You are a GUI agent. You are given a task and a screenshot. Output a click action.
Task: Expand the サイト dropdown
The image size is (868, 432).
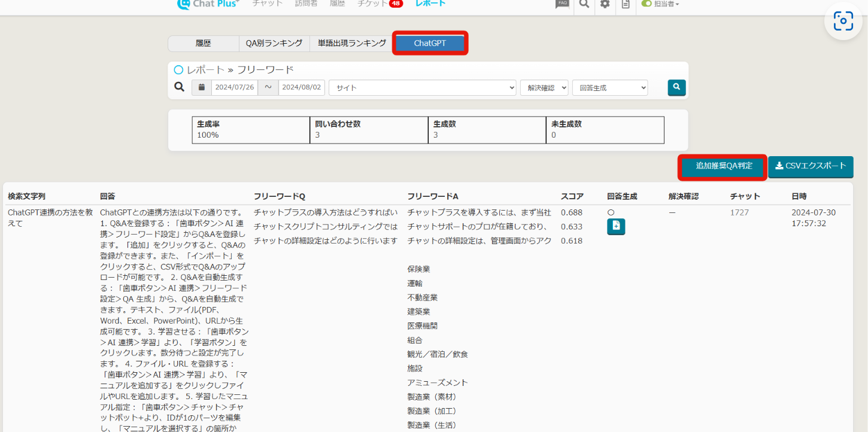pos(422,87)
